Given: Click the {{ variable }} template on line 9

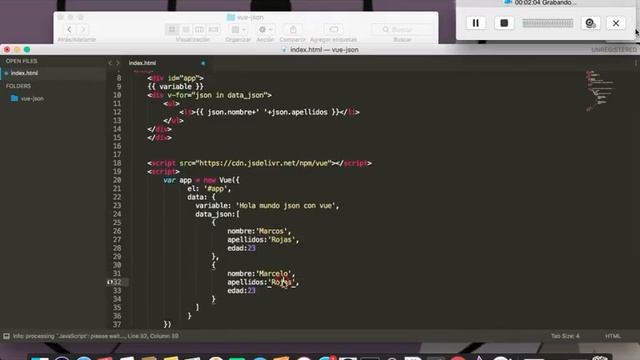Looking at the screenshot, I should [176, 87].
